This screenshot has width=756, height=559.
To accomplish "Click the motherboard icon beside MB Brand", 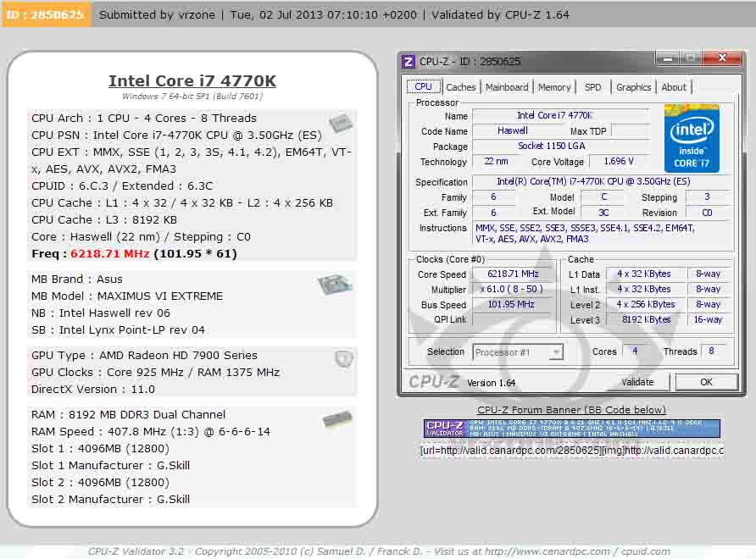I will click(335, 285).
